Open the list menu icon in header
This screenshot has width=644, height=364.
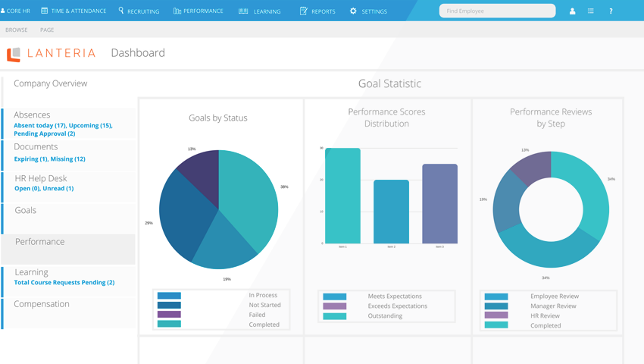click(591, 11)
